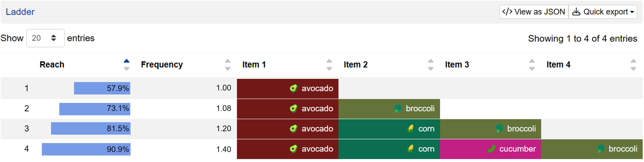Sort table by Item 1 column

point(254,64)
